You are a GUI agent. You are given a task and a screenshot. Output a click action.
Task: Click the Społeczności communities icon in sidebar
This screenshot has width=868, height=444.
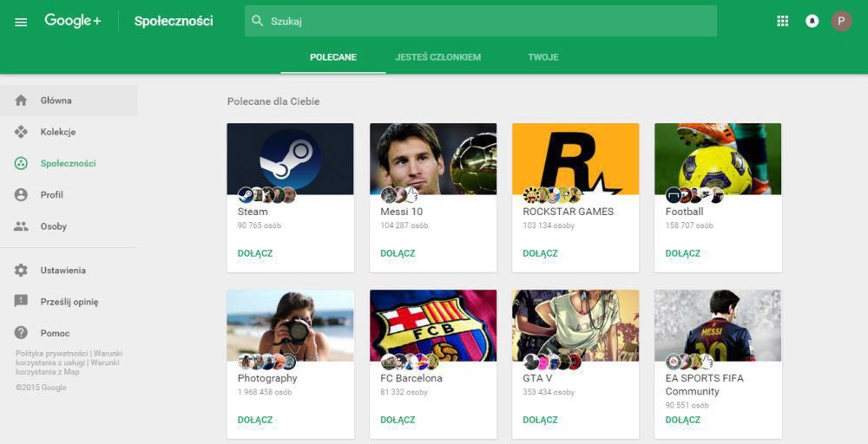[x=21, y=163]
